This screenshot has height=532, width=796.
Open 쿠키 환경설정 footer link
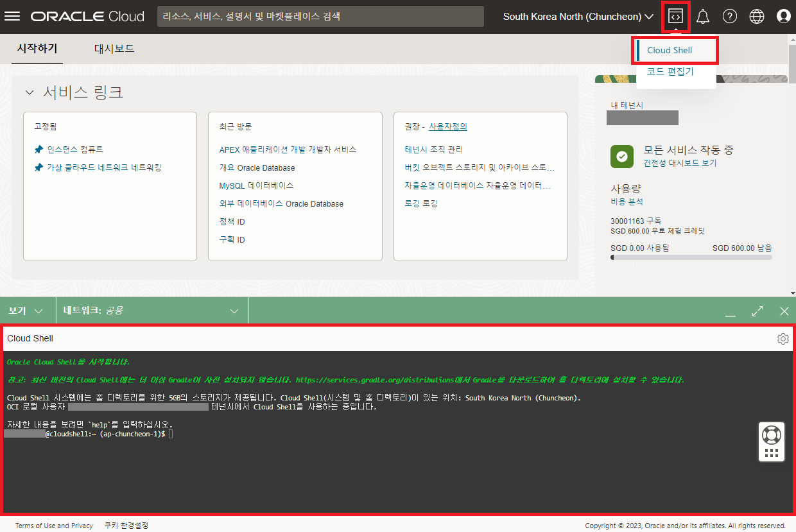[x=126, y=526]
